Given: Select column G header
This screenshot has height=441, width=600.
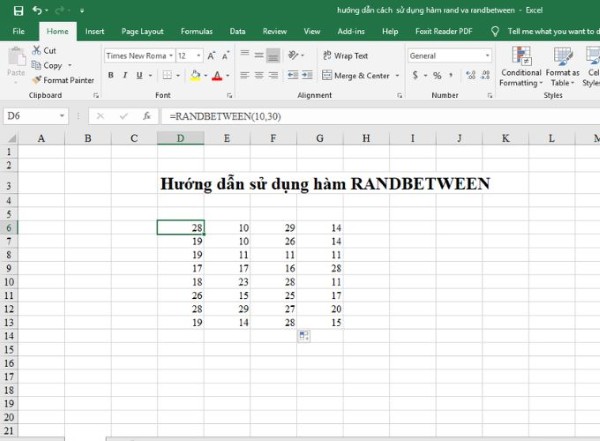Looking at the screenshot, I should 319,138.
